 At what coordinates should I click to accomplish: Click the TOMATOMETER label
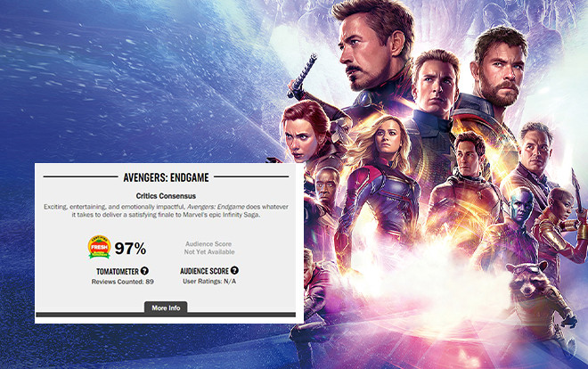(x=118, y=271)
